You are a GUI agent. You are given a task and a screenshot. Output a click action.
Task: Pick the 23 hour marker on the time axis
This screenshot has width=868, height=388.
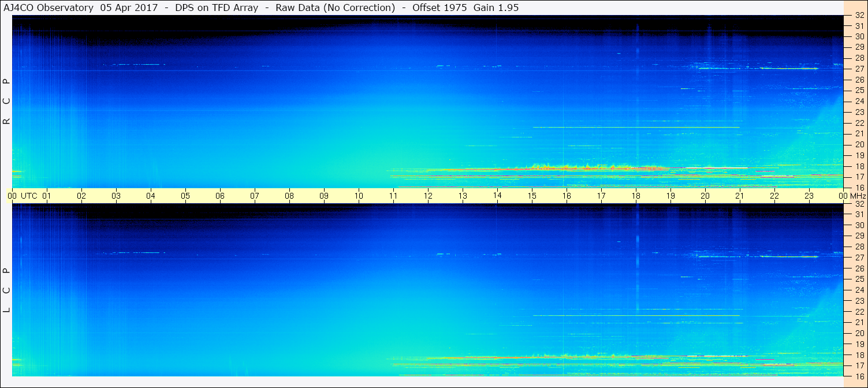tap(809, 196)
